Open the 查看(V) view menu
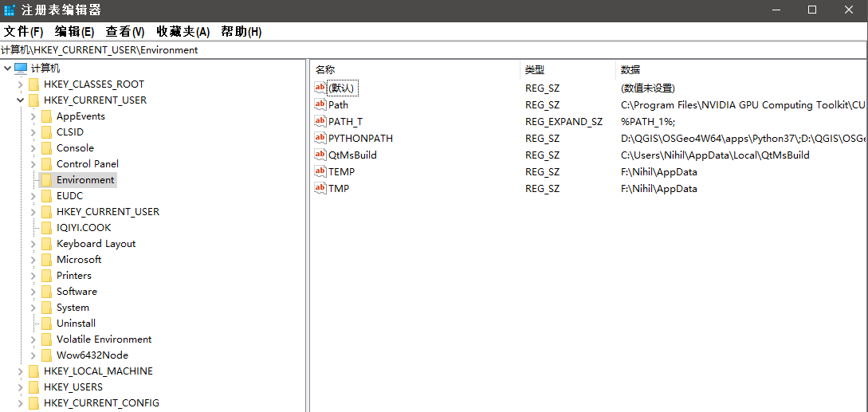 [125, 32]
